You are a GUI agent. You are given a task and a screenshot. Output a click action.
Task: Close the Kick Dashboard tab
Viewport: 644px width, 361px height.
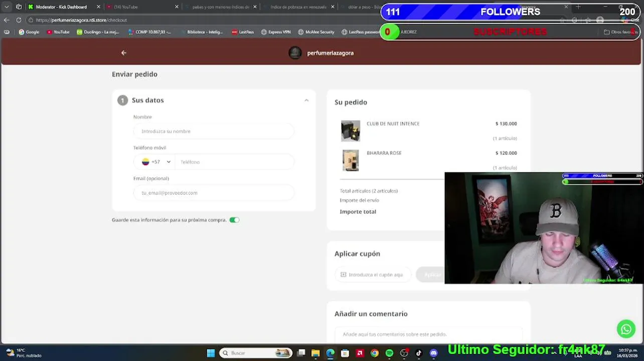coord(98,7)
